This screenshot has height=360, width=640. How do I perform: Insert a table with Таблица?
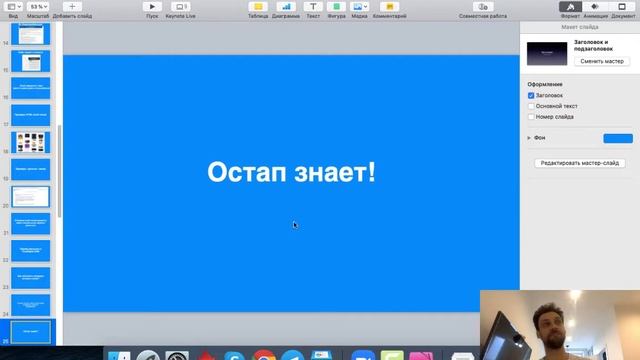coord(258,7)
